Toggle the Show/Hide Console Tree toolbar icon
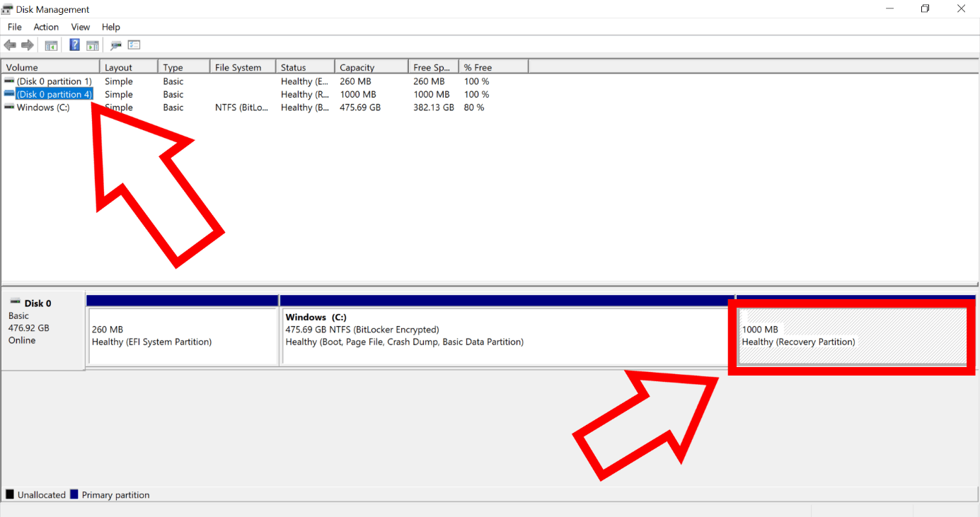Viewport: 980px width, 517px height. click(50, 45)
